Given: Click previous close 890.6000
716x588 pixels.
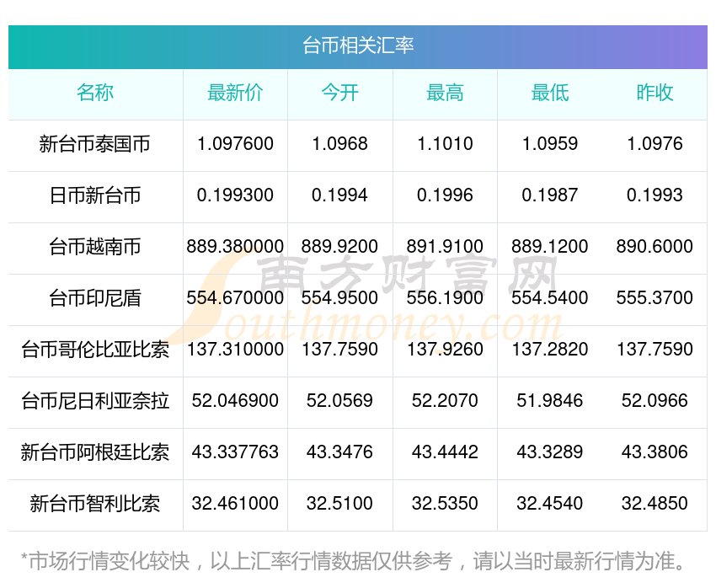Looking at the screenshot, I should (655, 247).
